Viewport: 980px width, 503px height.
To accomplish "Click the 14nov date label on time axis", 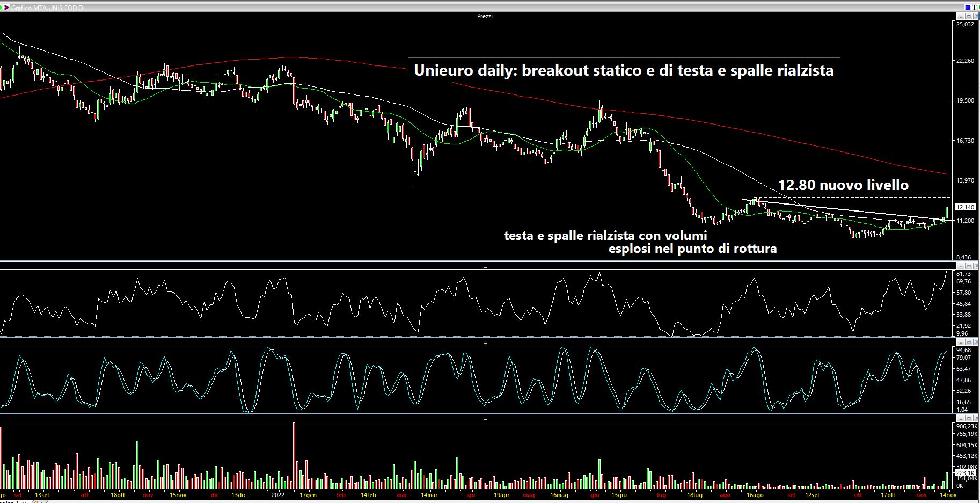I will click(948, 495).
